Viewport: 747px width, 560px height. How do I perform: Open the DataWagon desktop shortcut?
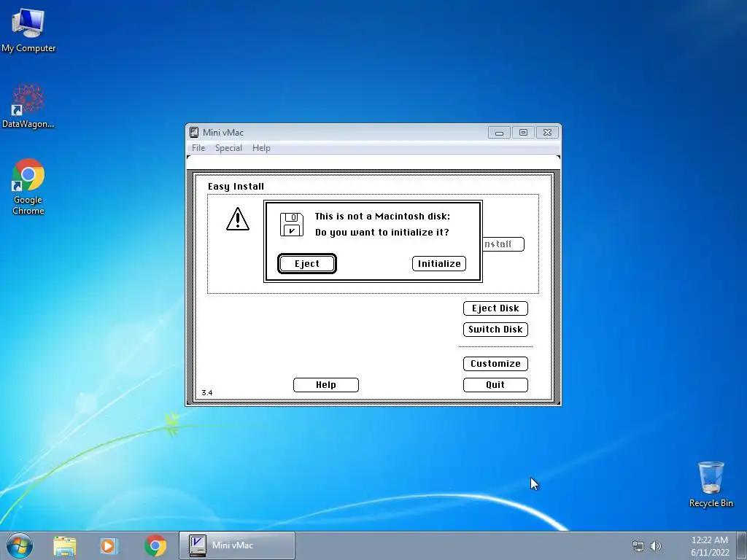(28, 106)
